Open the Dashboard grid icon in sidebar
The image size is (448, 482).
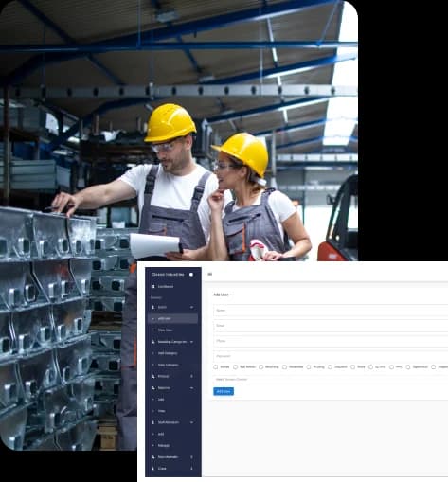point(152,287)
